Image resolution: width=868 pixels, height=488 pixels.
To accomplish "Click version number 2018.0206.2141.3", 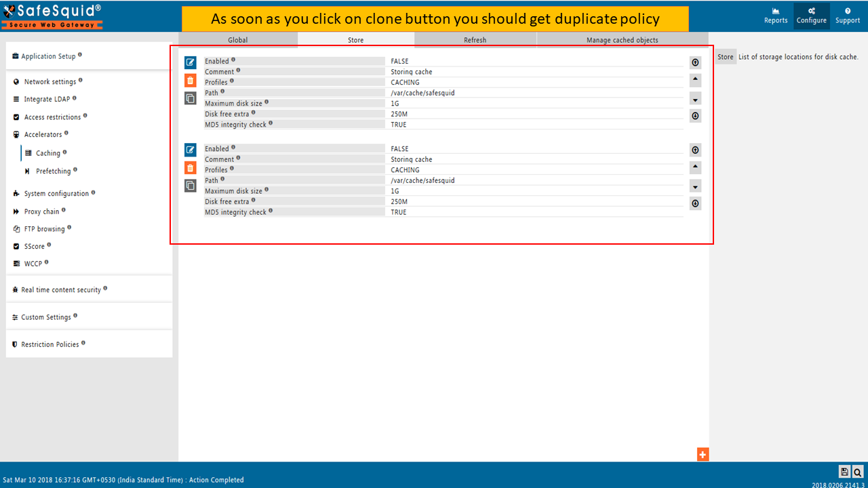I will click(838, 484).
